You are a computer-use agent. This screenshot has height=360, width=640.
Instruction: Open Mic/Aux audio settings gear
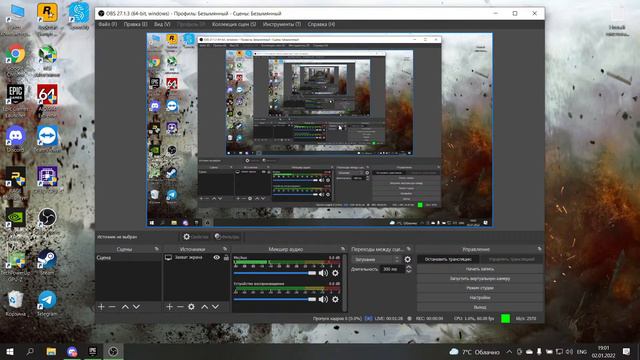335,273
